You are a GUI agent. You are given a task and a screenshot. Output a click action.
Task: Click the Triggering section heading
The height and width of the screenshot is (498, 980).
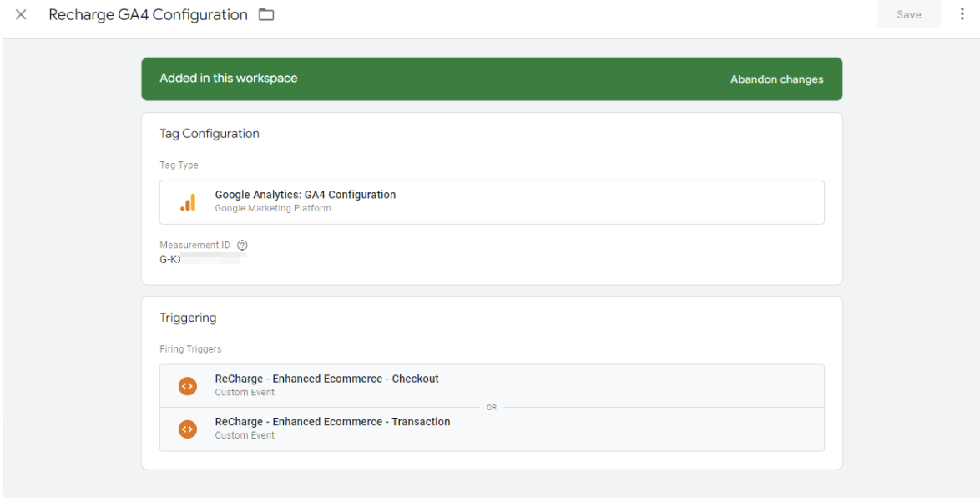[x=188, y=318]
